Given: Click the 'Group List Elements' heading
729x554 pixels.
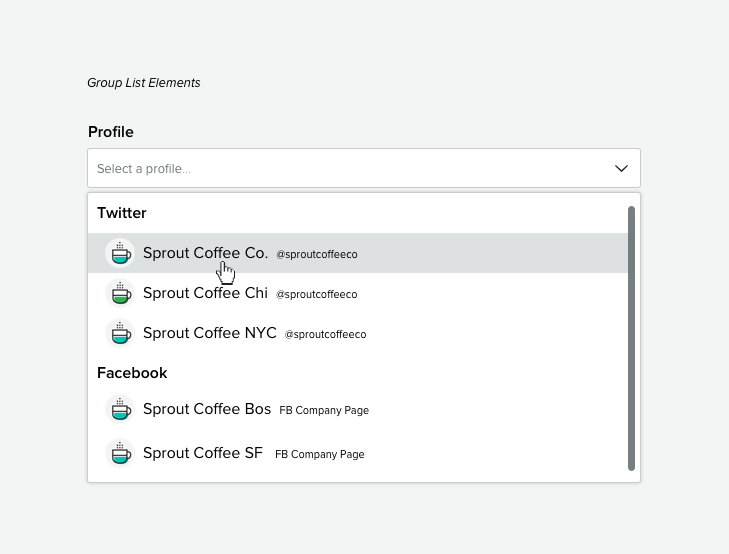Looking at the screenshot, I should pyautogui.click(x=144, y=83).
